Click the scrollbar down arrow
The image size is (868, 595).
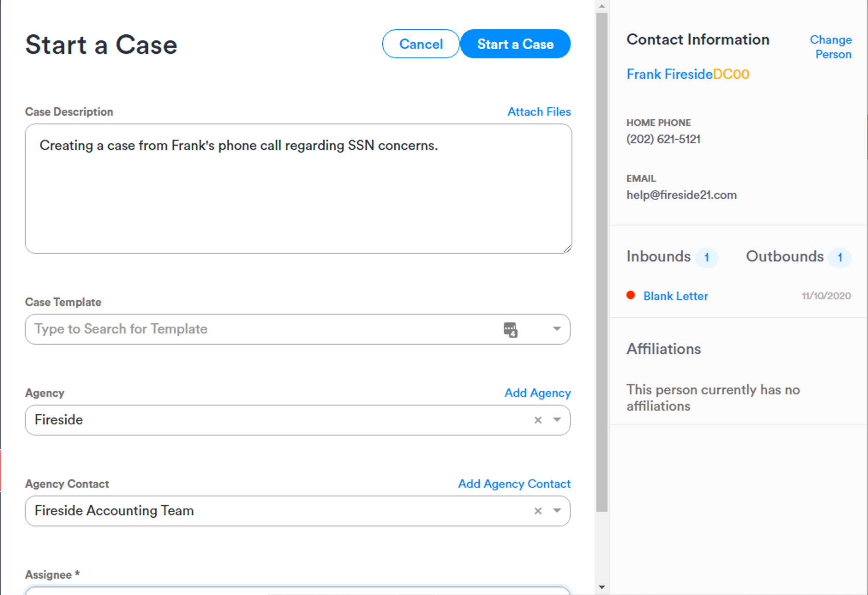click(602, 587)
